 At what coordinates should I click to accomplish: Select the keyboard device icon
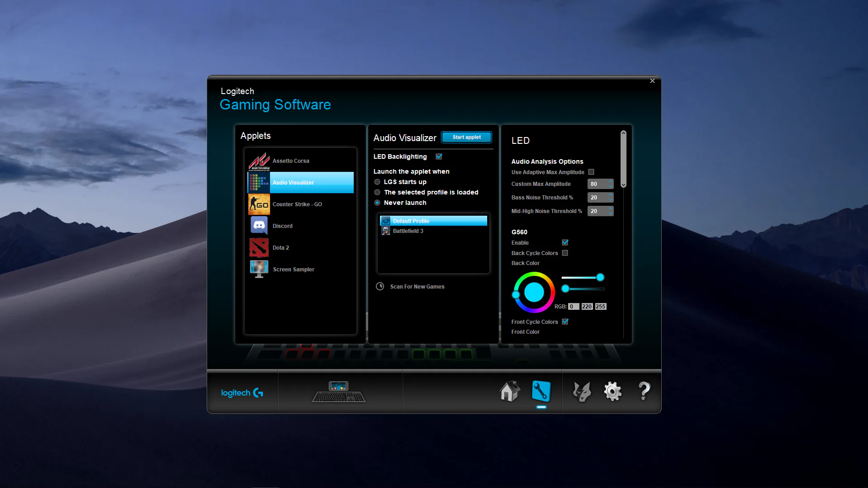339,392
